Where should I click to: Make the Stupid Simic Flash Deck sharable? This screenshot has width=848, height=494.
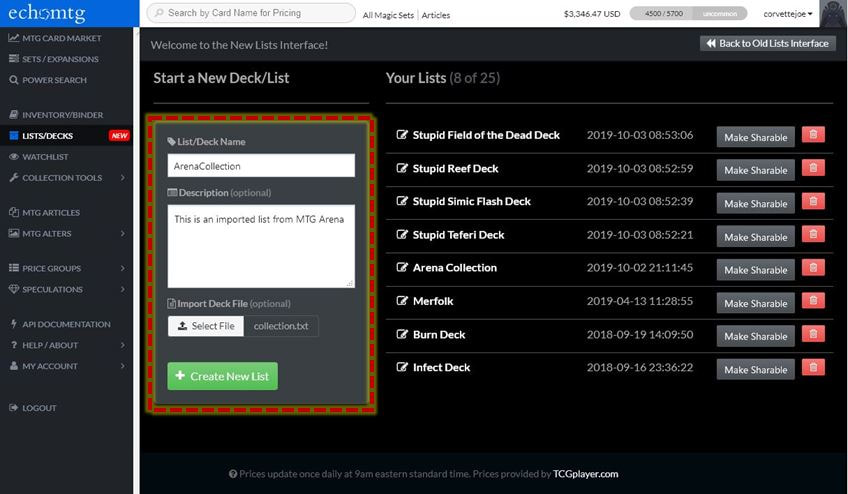(756, 203)
